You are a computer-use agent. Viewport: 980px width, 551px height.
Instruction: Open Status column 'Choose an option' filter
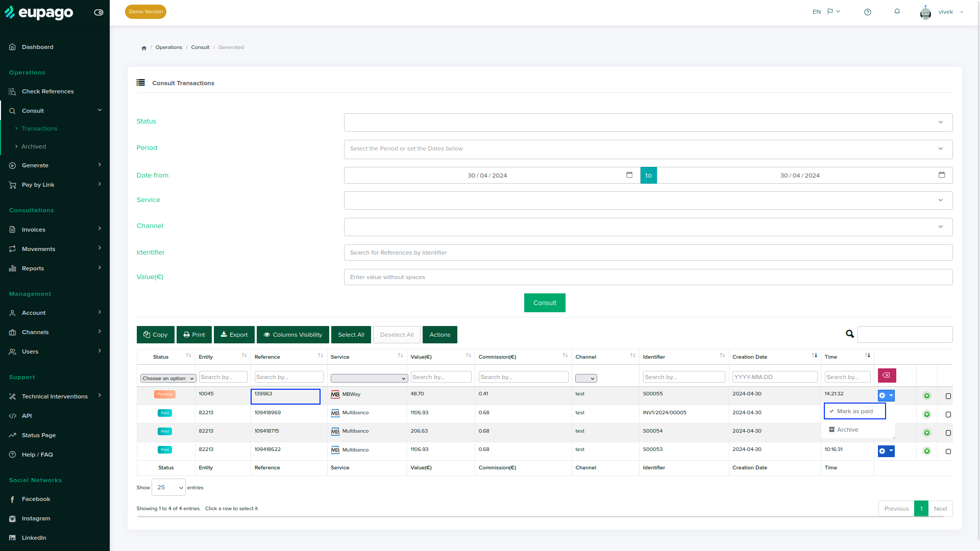coord(168,379)
